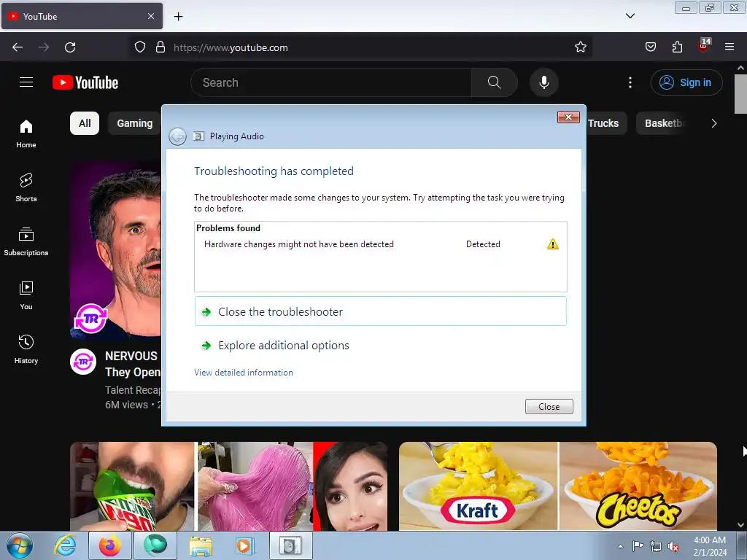
Task: Select the All category chip
Action: pos(85,123)
